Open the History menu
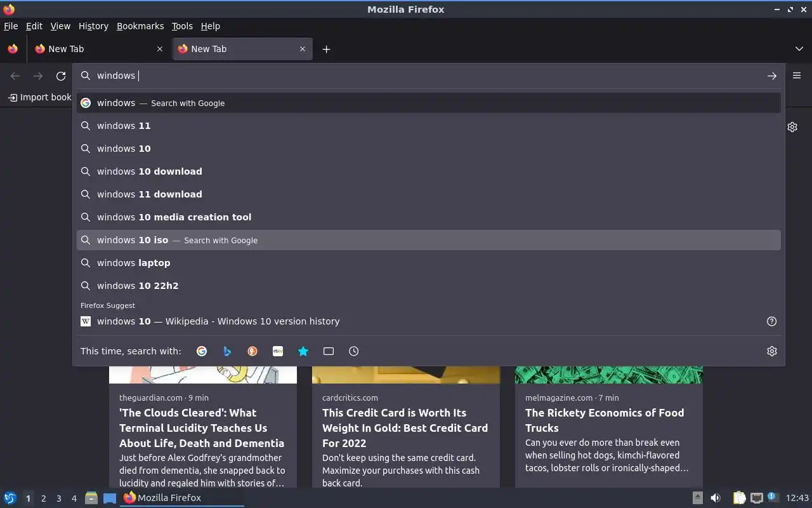812x508 pixels. [x=93, y=26]
